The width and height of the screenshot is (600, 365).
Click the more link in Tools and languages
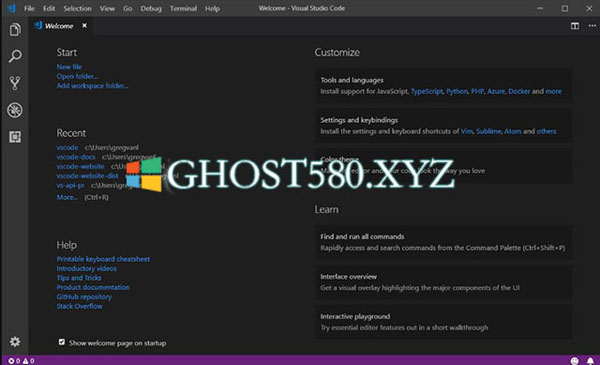pos(554,91)
